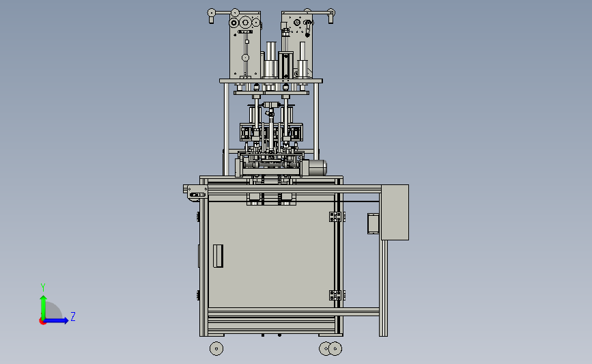Click the red origin point of the triad
The width and height of the screenshot is (592, 364).
(x=42, y=322)
